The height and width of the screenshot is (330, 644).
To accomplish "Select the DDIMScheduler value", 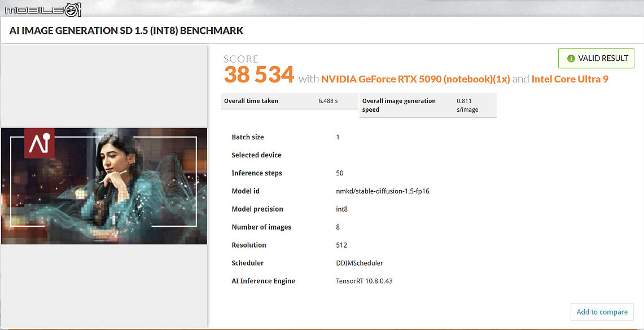I will pyautogui.click(x=360, y=263).
